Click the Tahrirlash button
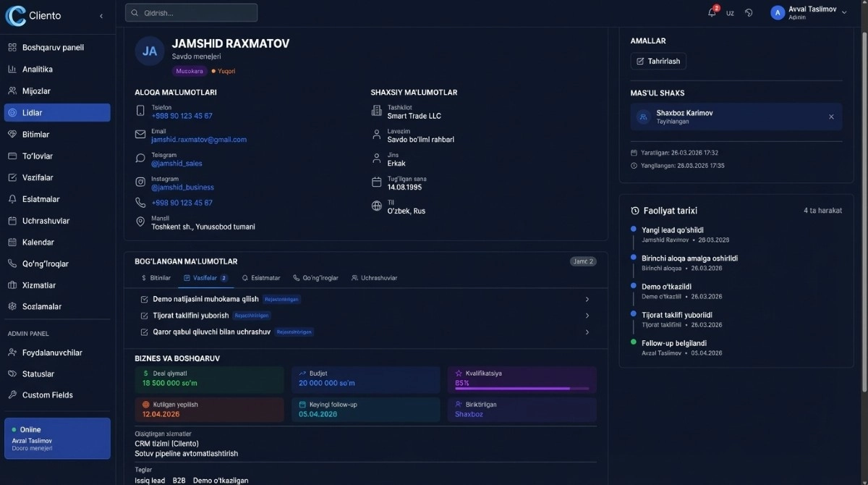868x485 pixels. pyautogui.click(x=658, y=61)
